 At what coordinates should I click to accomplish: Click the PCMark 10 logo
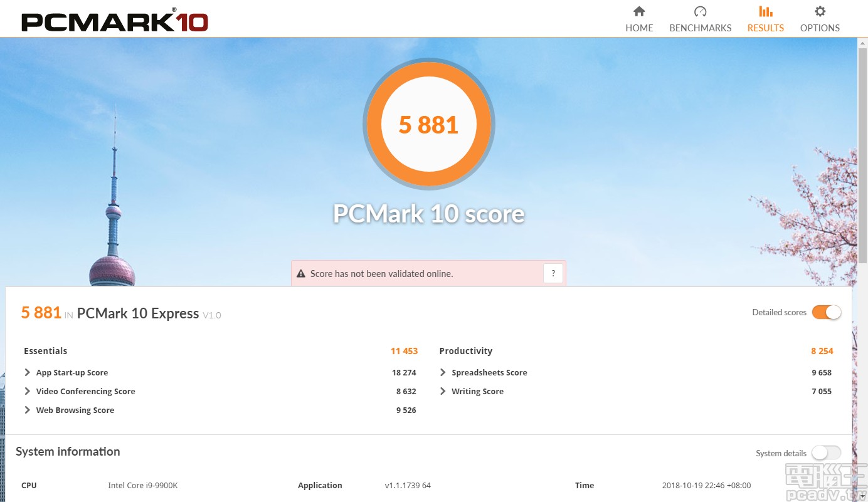pyautogui.click(x=114, y=20)
